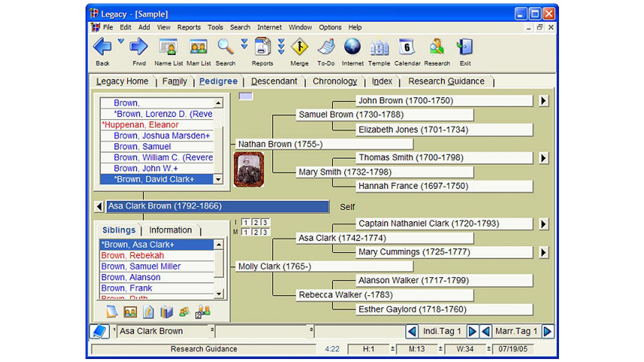Image resolution: width=644 pixels, height=362 pixels.
Task: Click the Back arrow toolbar icon
Action: pos(103,47)
